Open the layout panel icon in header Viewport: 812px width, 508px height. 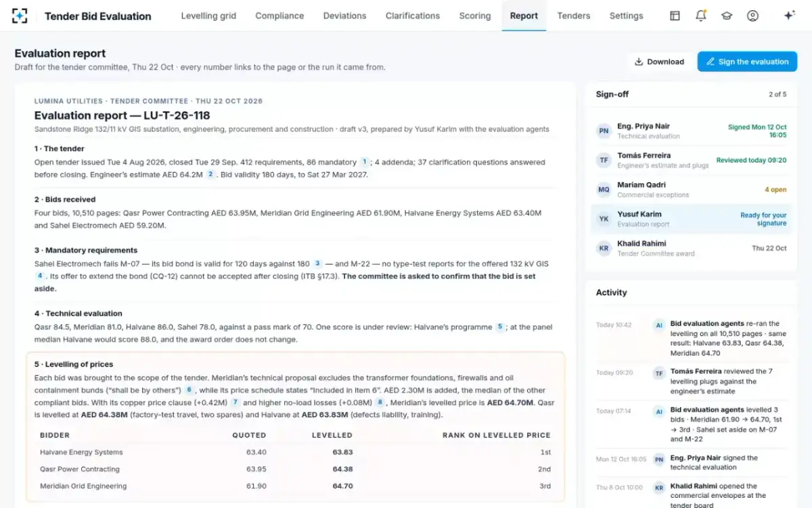675,16
